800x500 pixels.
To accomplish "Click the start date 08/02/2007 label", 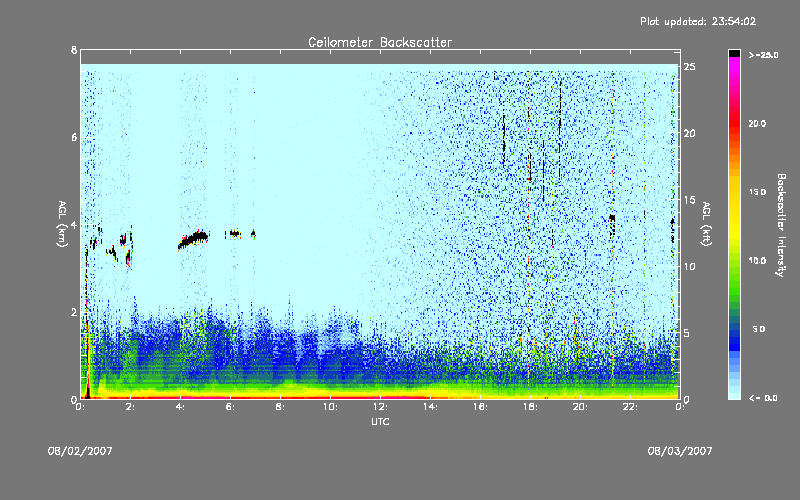I will [x=80, y=451].
